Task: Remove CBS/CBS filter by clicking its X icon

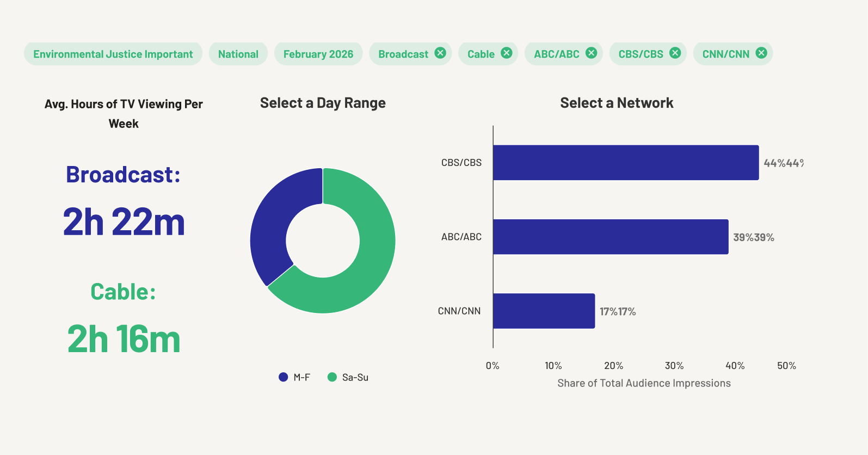Action: click(675, 53)
